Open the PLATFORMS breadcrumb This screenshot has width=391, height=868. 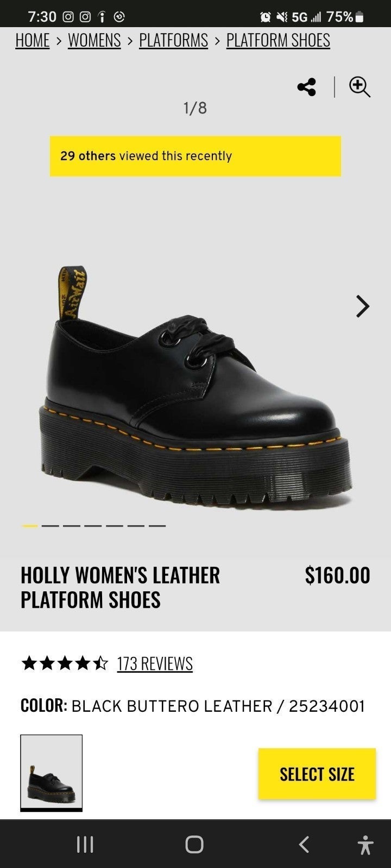tap(173, 40)
